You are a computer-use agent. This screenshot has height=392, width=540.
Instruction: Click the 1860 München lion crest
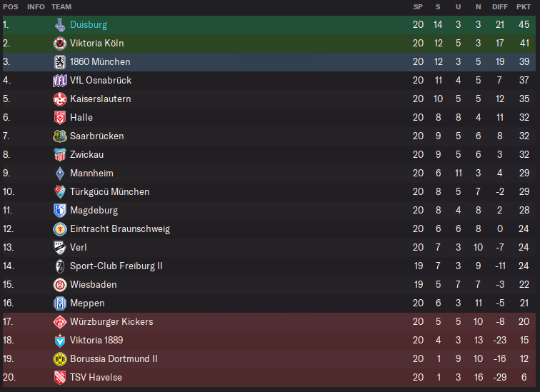click(x=60, y=62)
